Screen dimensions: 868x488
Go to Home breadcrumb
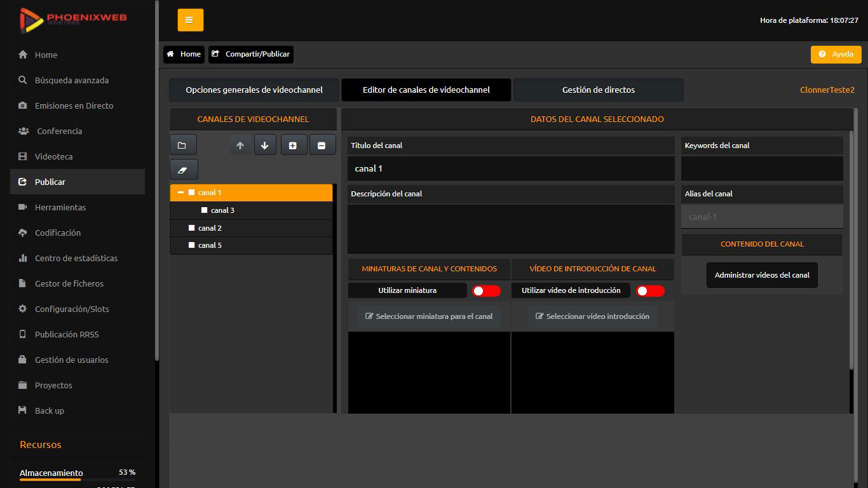(x=184, y=54)
